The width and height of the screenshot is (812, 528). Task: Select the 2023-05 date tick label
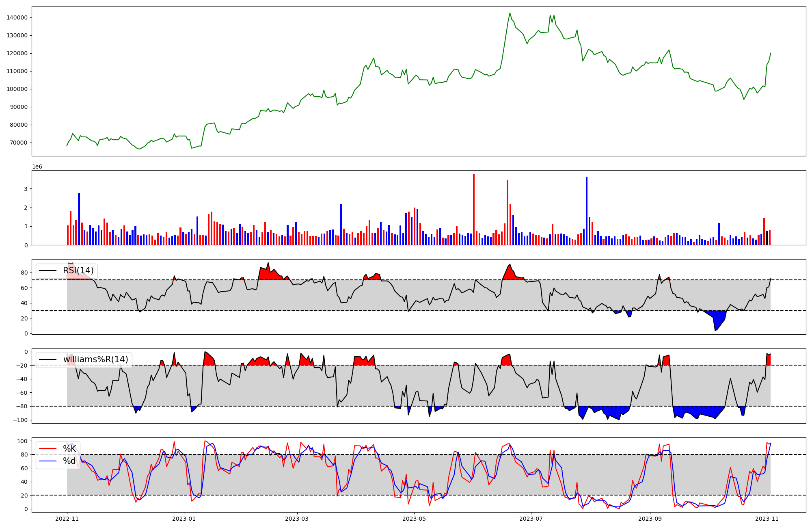pos(414,519)
